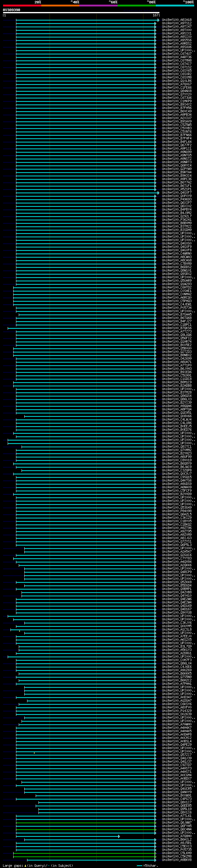197x868 pixels.
Task: Click the purple ~60% identity legend segment
Action: click(x=98, y=6)
